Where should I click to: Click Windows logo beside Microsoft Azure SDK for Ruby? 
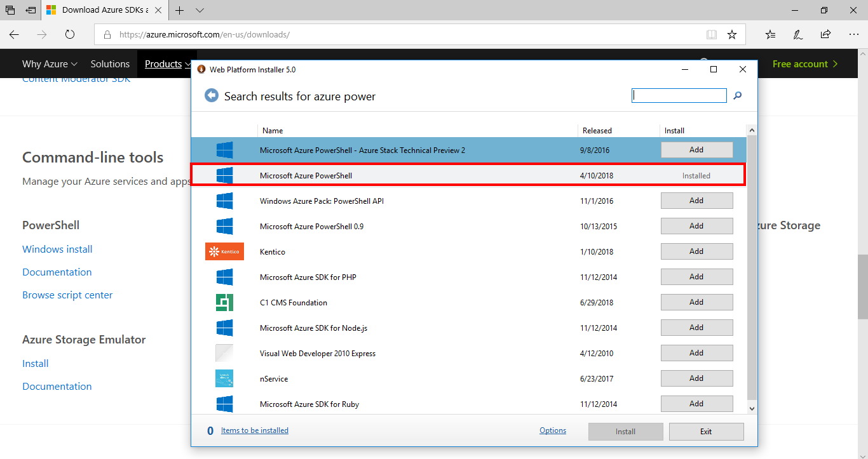click(224, 404)
